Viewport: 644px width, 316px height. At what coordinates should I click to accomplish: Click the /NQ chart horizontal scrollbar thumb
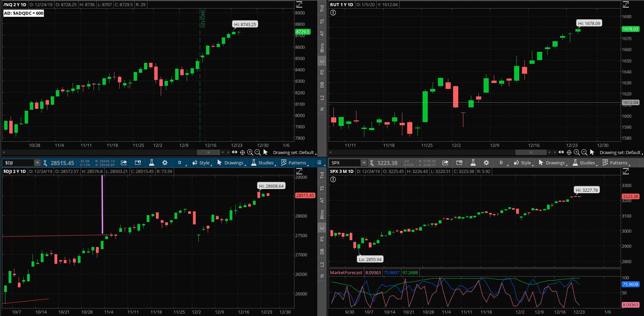208,152
